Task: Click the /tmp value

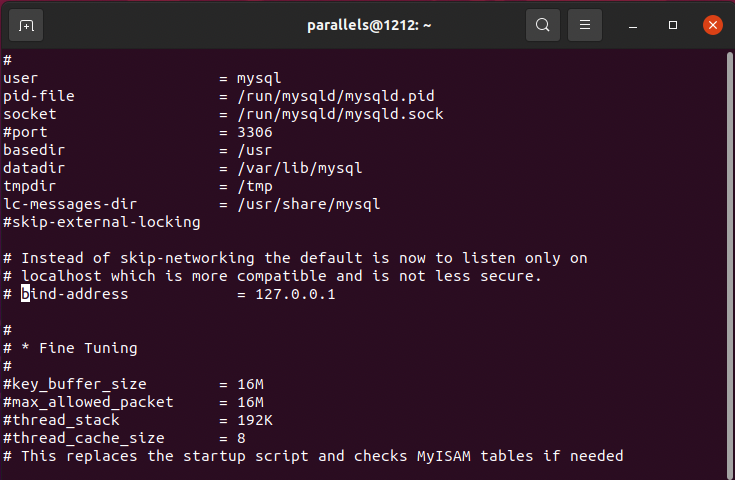Action: pyautogui.click(x=255, y=186)
